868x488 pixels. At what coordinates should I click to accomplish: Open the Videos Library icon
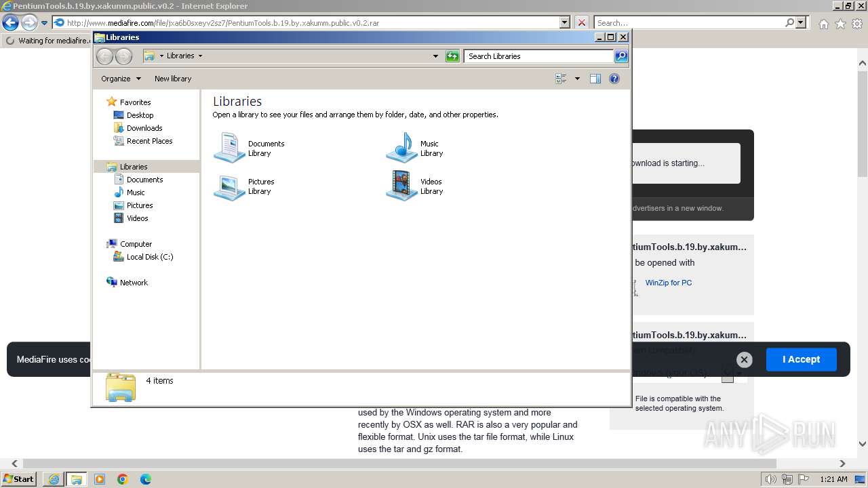[x=401, y=186]
